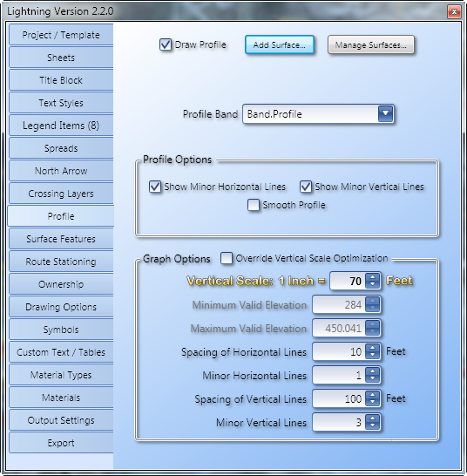Image resolution: width=467 pixels, height=476 pixels.
Task: Go to the Materials tab
Action: [x=61, y=398]
